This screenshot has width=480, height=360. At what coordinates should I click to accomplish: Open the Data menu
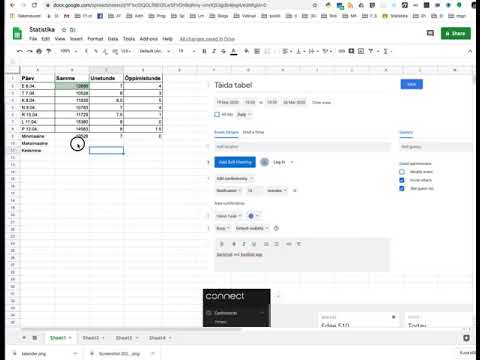coord(113,39)
